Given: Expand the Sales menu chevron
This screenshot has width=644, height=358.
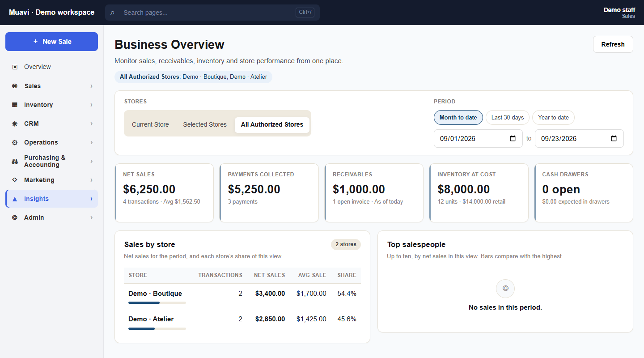Looking at the screenshot, I should [91, 86].
